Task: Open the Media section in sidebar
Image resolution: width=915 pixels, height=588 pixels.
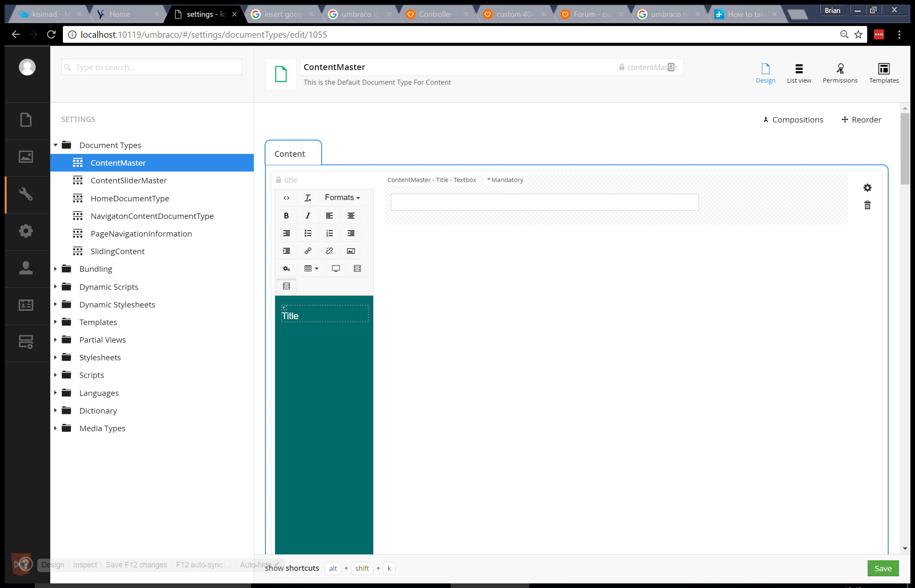Action: pyautogui.click(x=26, y=157)
